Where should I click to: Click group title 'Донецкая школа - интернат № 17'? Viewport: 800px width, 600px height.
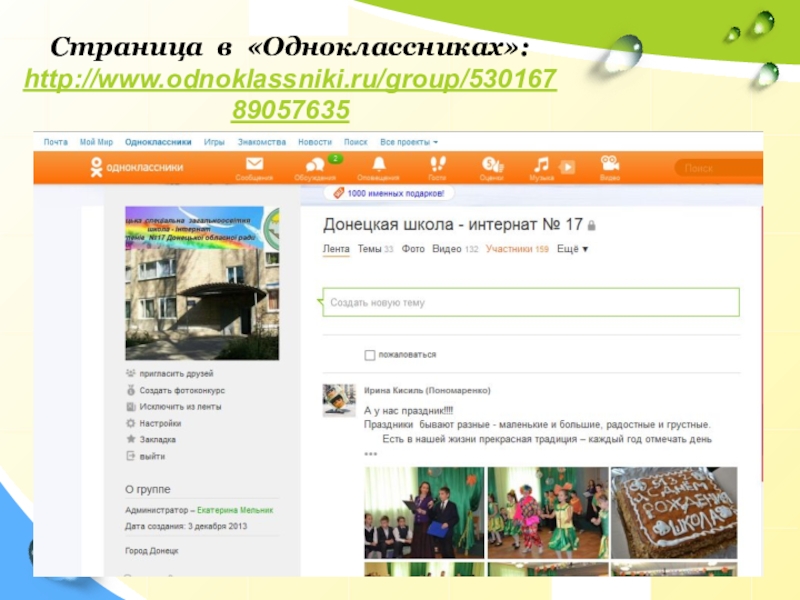click(453, 224)
